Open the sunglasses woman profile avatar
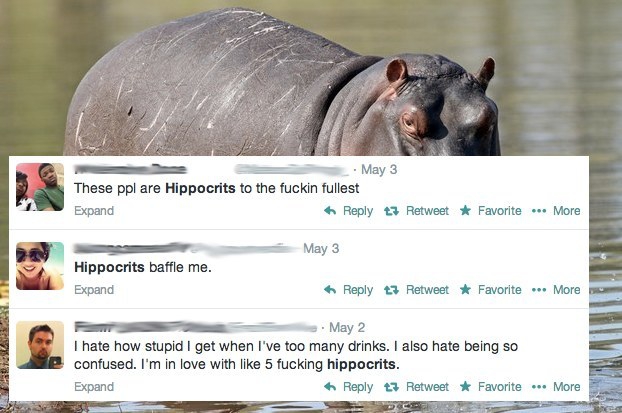The image size is (622, 413). 40,266
